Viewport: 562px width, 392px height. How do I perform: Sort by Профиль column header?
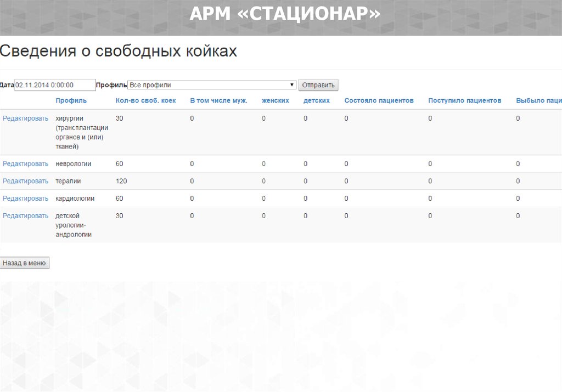71,101
